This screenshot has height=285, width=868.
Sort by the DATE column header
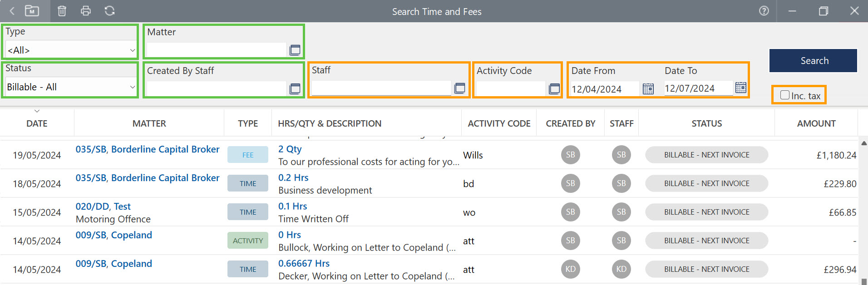[37, 123]
